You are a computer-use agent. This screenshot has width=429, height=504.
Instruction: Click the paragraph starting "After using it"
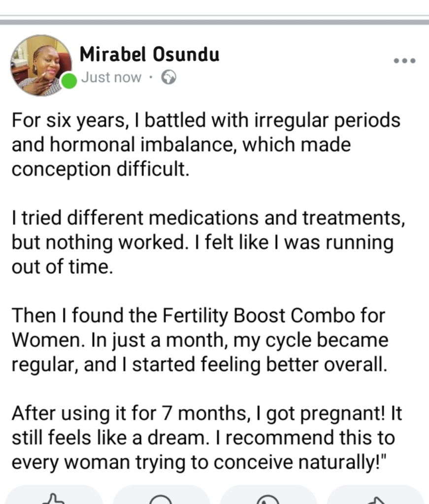click(x=207, y=438)
